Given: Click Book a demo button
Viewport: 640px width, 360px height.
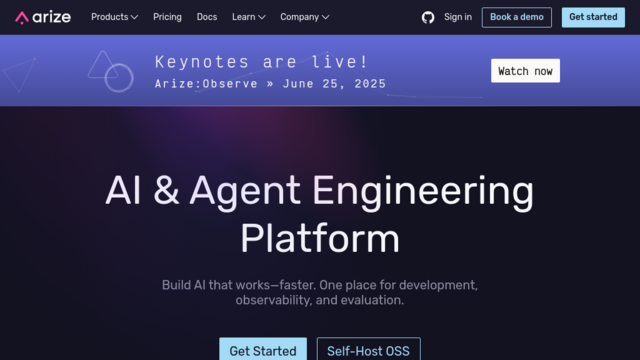Looking at the screenshot, I should click(517, 17).
